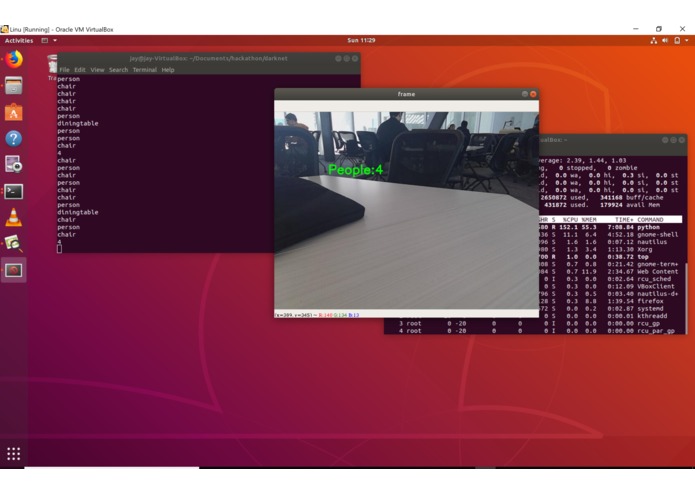The image size is (695, 494).
Task: Select the Web Content row in top
Action: (610, 271)
